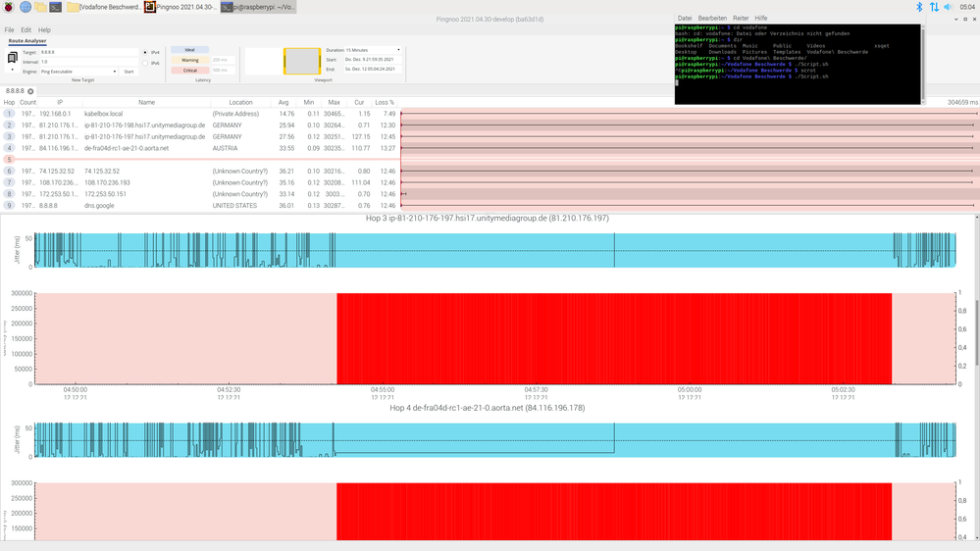The width and height of the screenshot is (980, 551).
Task: Open the Engine Ping Executable dropdown
Action: tap(78, 72)
